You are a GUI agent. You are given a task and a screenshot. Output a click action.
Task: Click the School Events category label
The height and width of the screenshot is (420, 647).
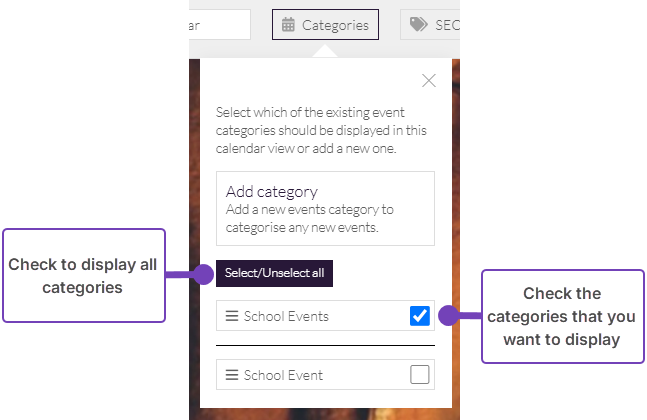coord(286,316)
